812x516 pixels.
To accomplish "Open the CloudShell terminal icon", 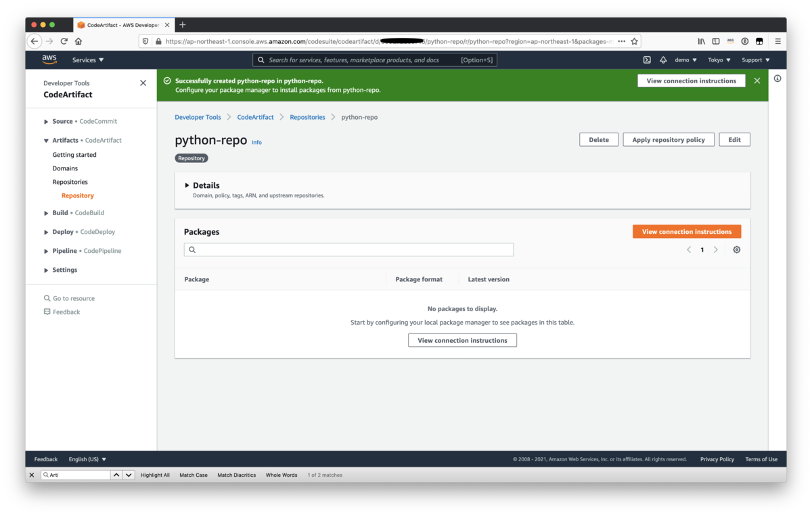I will [647, 60].
